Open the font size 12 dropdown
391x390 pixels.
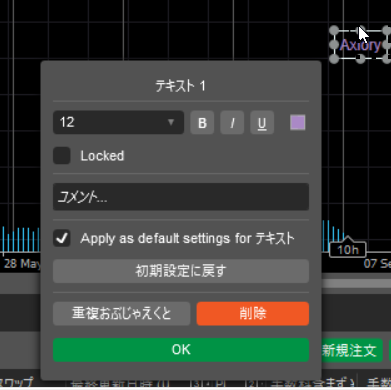118,122
